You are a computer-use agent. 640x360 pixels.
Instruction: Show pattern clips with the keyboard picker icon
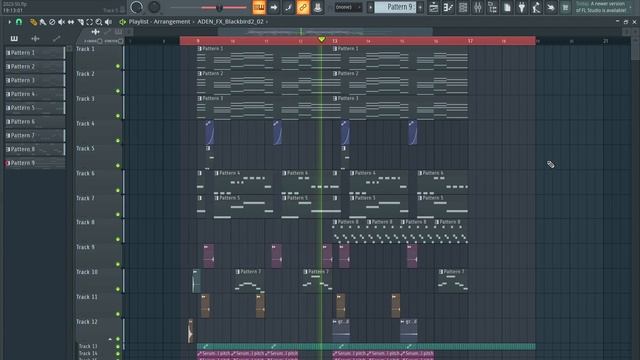(x=14, y=38)
